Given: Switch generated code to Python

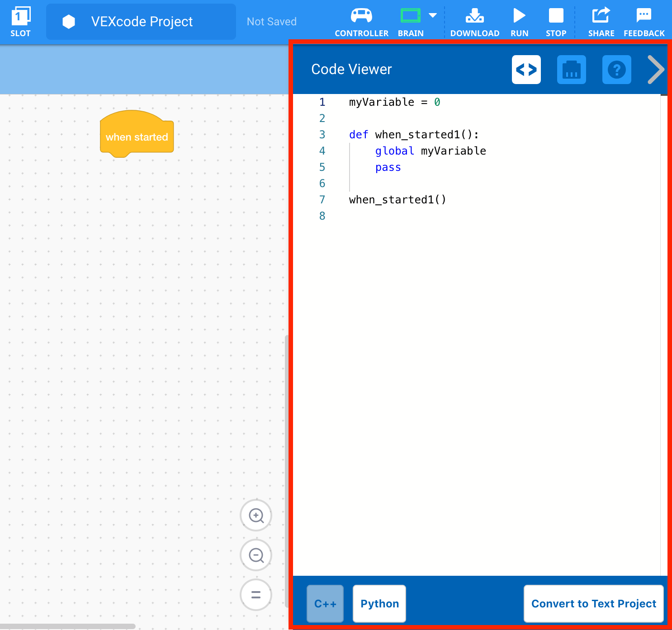Looking at the screenshot, I should (379, 603).
